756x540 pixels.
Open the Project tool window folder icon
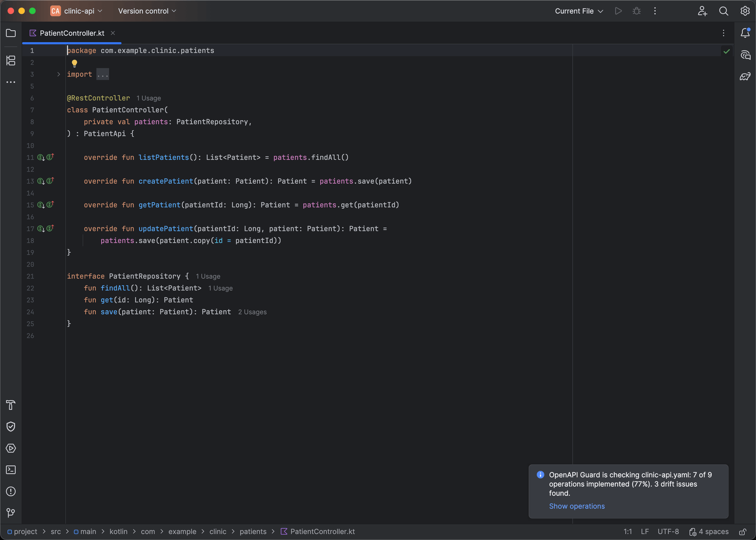pyautogui.click(x=11, y=33)
